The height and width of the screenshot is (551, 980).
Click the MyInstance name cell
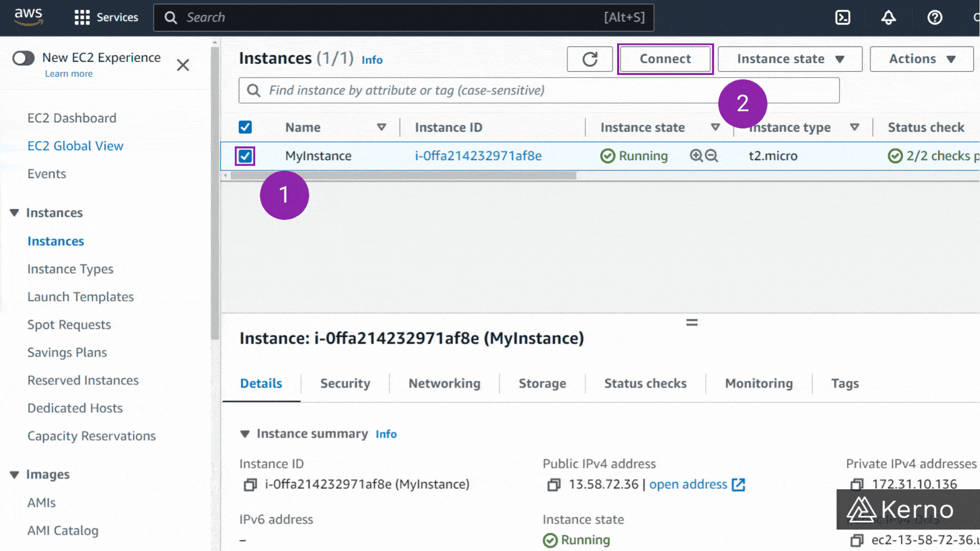(x=318, y=156)
